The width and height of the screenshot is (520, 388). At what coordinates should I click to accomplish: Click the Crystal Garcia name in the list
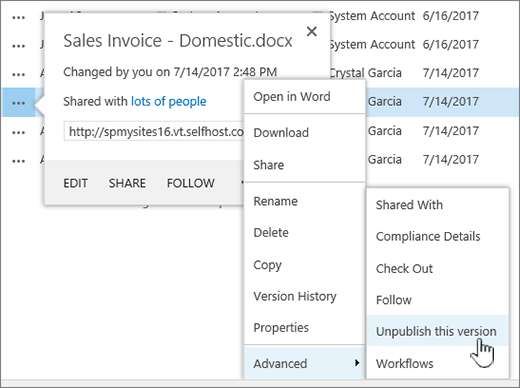(x=366, y=73)
